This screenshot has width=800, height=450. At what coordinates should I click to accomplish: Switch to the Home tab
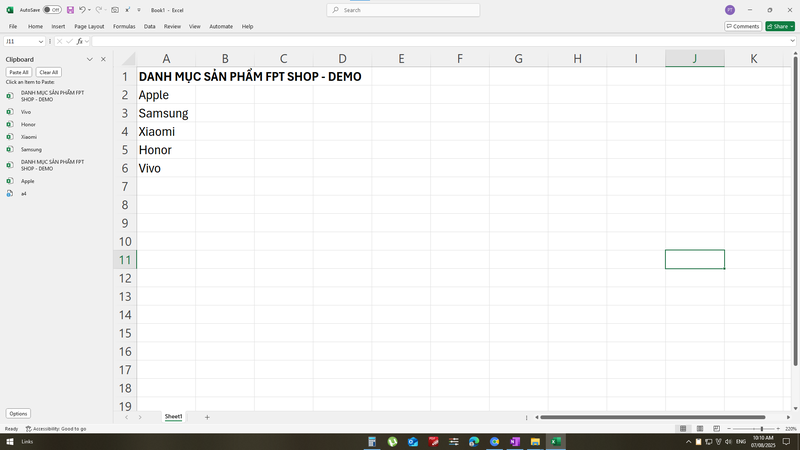coord(35,27)
